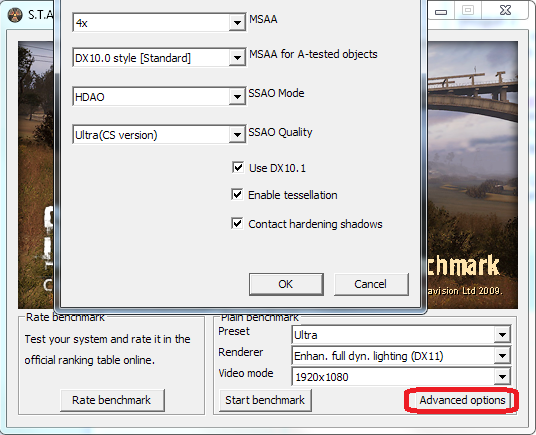
Task: Close the benchmark window
Action: (505, 10)
